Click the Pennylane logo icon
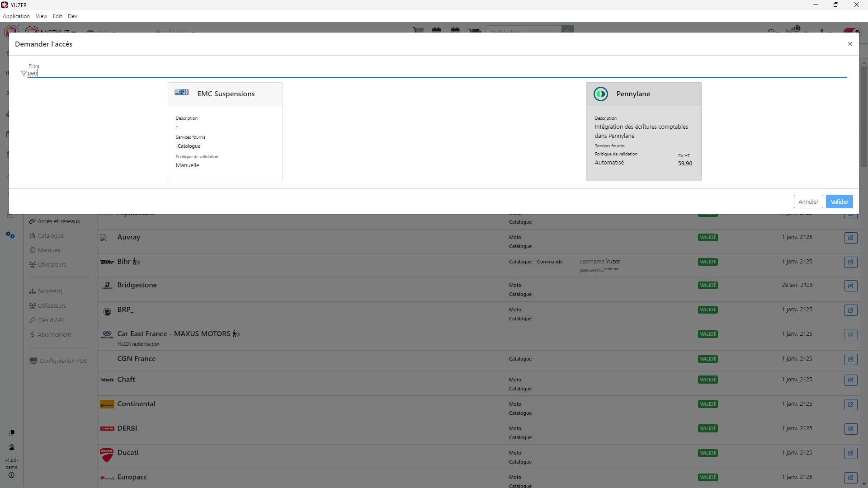Viewport: 868px width, 488px height. coord(600,94)
